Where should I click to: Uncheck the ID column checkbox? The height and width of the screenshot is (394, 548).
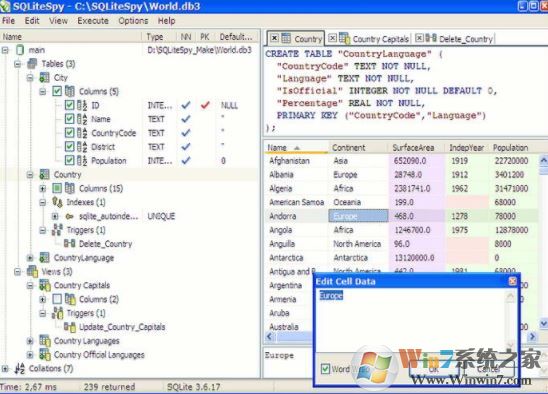coord(70,105)
